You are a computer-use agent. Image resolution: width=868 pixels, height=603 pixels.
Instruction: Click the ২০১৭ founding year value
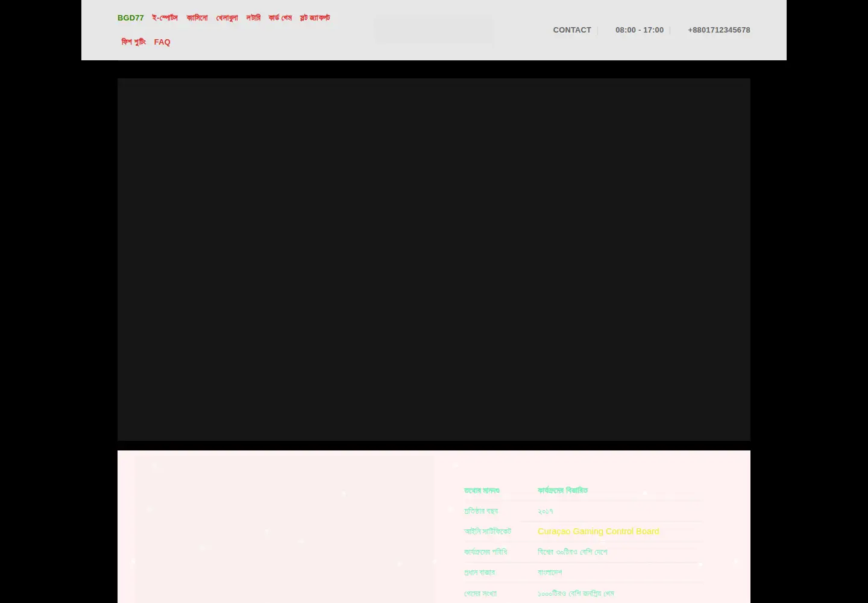tap(546, 511)
